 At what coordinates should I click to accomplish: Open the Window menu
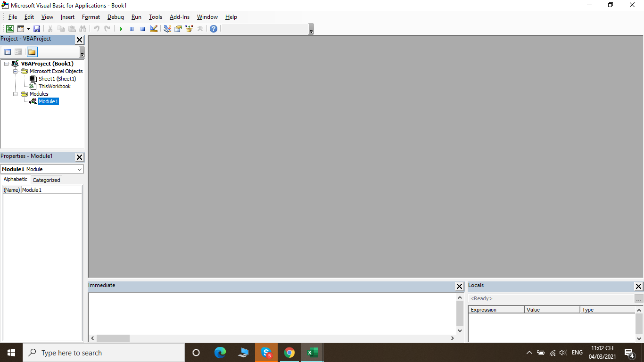coord(207,17)
